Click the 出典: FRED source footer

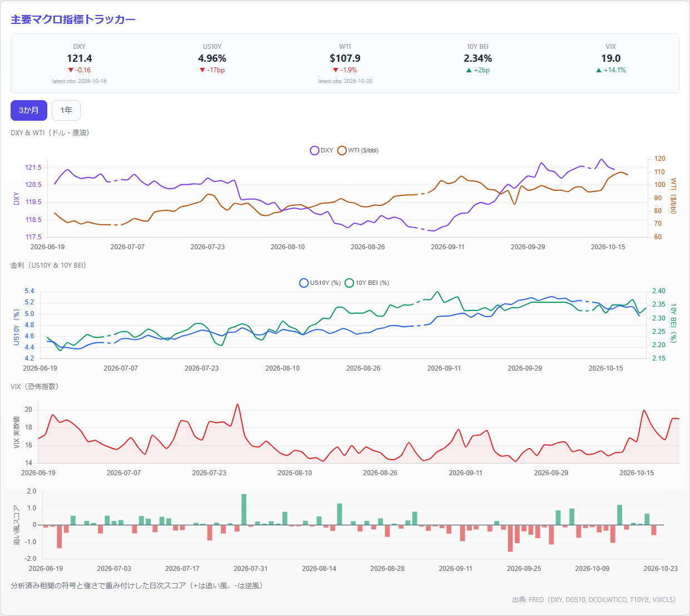coord(594,599)
